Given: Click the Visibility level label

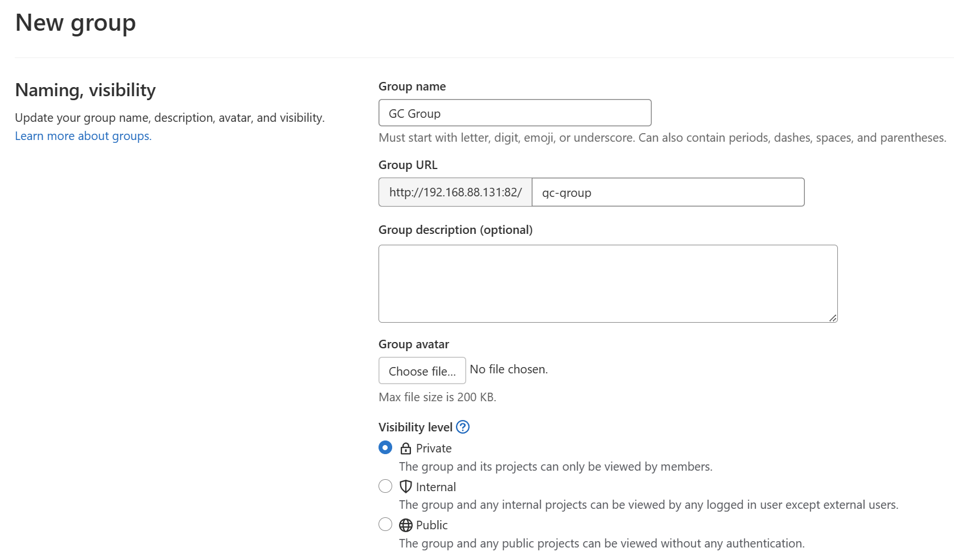Looking at the screenshot, I should pyautogui.click(x=416, y=427).
